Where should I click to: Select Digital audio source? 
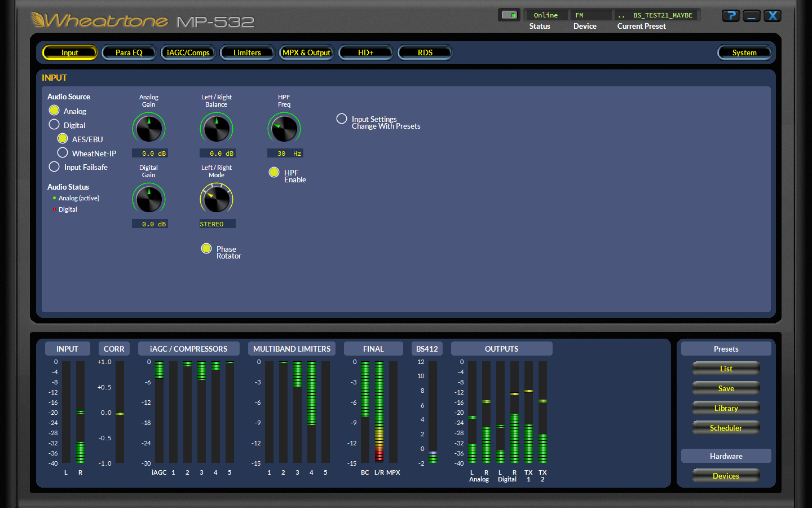(x=54, y=125)
